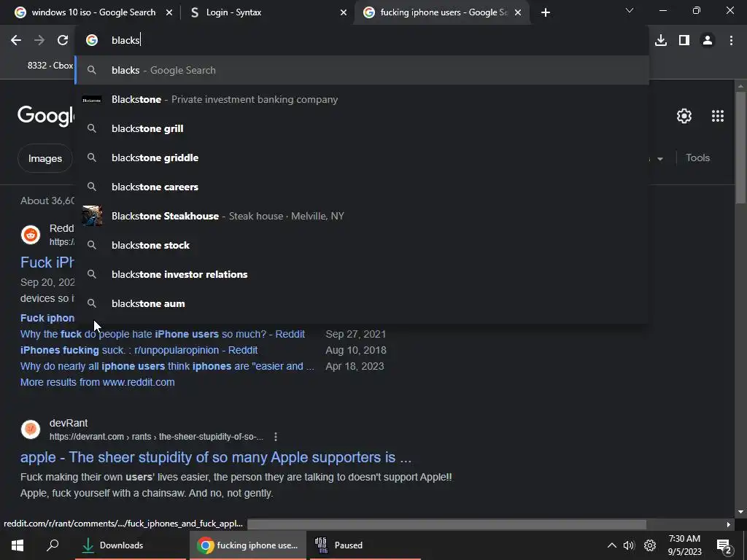Select Blackstone Steakhouse suggestion
The height and width of the screenshot is (560, 747).
point(362,216)
